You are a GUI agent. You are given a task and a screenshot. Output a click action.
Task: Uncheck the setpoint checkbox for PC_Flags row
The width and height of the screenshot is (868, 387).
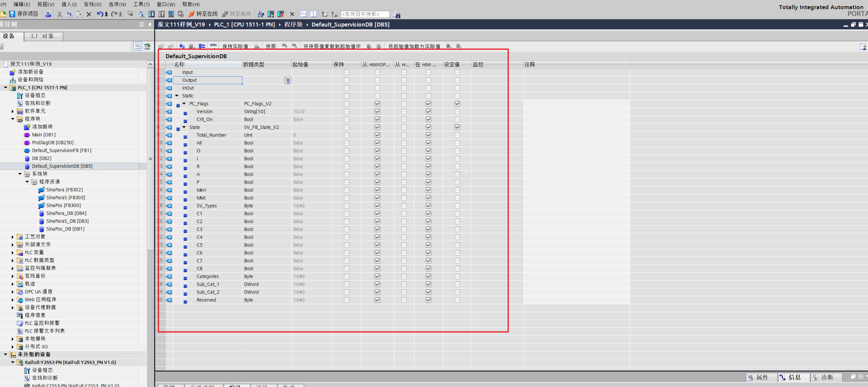point(457,104)
